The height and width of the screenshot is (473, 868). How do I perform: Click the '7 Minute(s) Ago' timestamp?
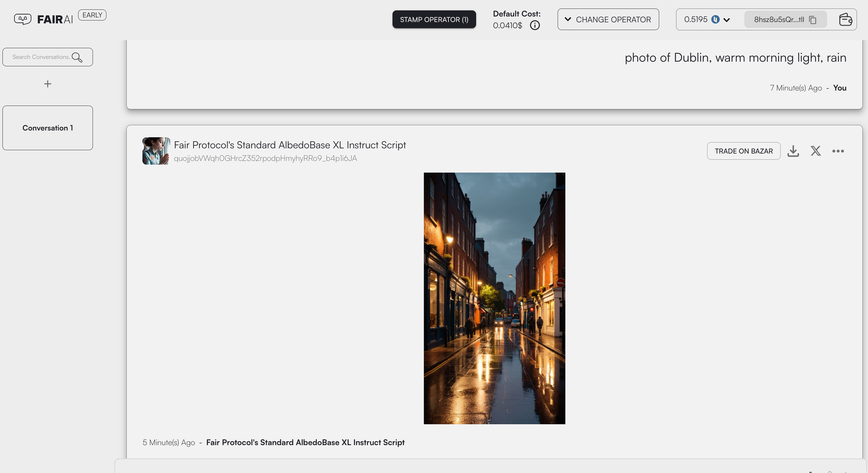click(x=796, y=88)
